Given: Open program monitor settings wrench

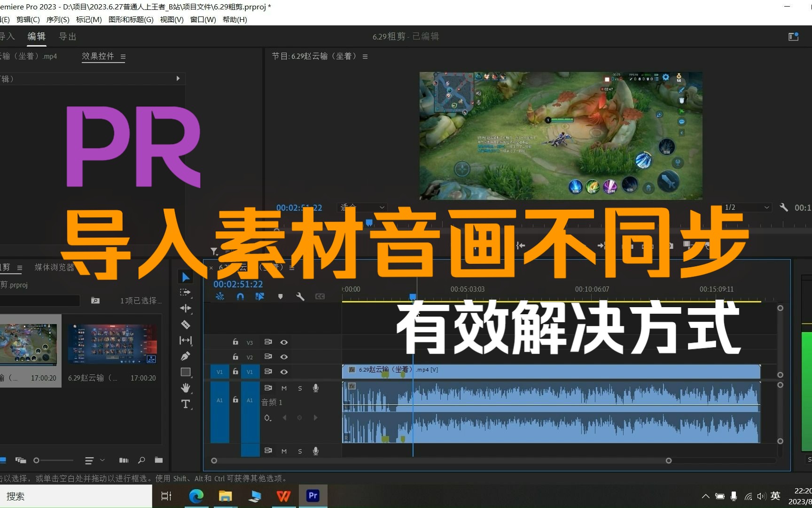Looking at the screenshot, I should (783, 207).
